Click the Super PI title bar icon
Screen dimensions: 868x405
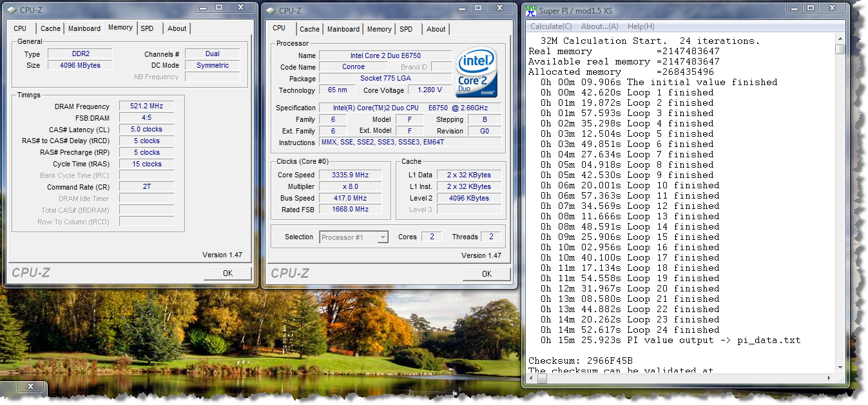point(530,10)
